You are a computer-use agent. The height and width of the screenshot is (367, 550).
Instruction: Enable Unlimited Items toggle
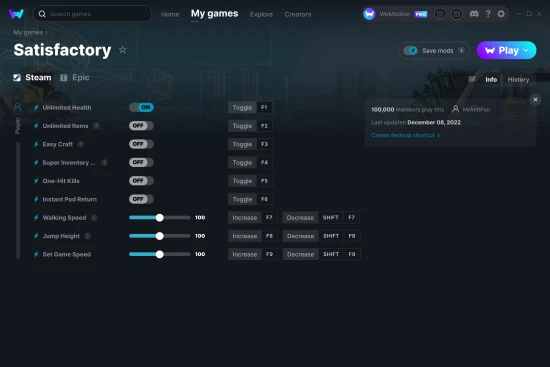point(141,126)
